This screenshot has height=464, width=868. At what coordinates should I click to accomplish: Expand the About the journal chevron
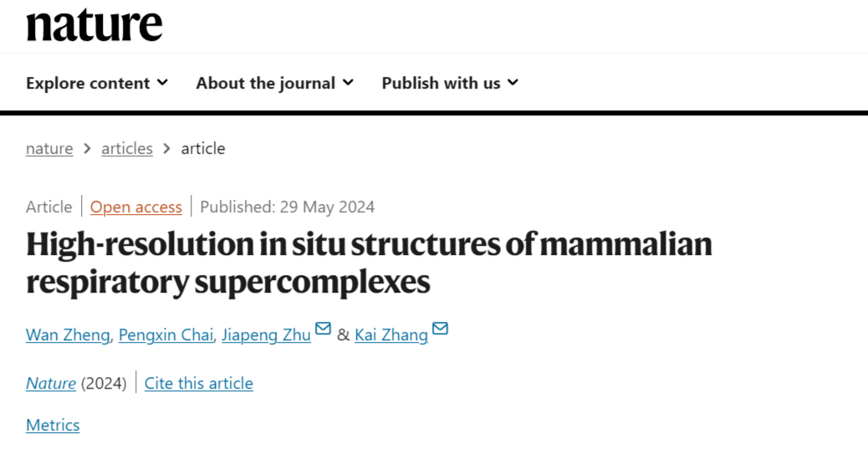click(348, 83)
